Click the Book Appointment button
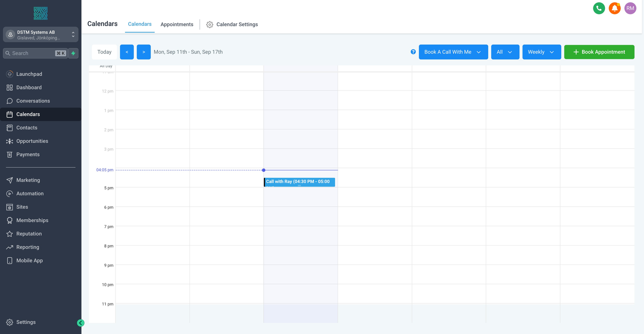Image resolution: width=644 pixels, height=334 pixels. tap(599, 52)
